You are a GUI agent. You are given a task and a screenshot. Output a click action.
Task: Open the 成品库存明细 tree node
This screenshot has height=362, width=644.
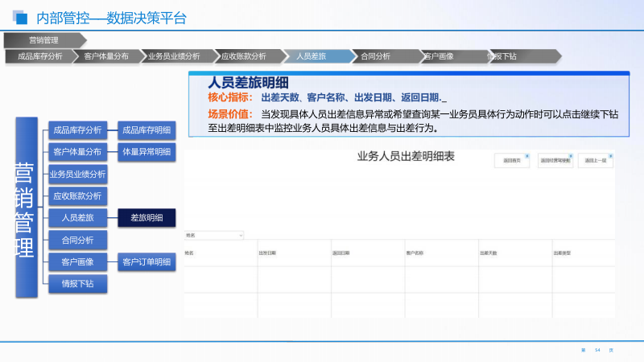pyautogui.click(x=147, y=130)
